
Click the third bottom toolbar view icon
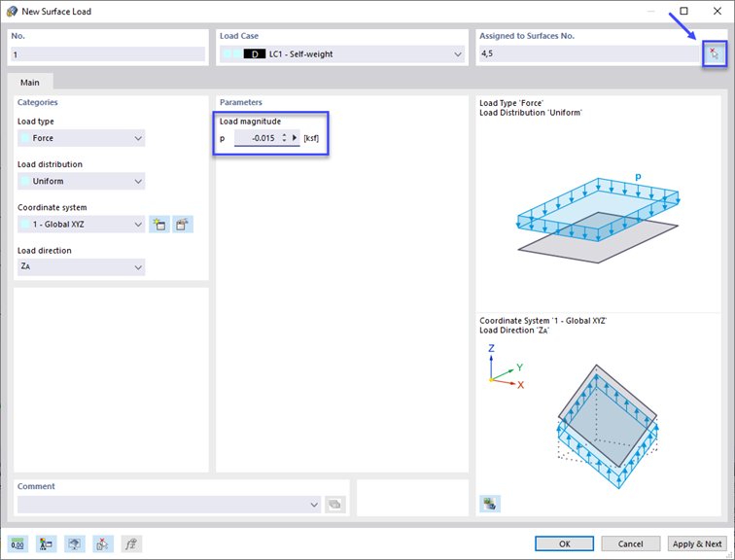pyautogui.click(x=75, y=544)
